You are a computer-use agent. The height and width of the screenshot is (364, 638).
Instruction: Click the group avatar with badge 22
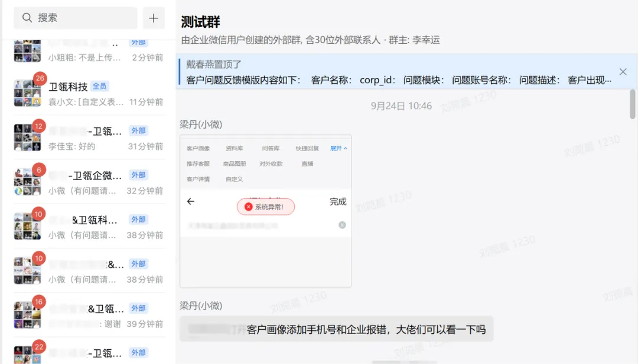pos(27,356)
